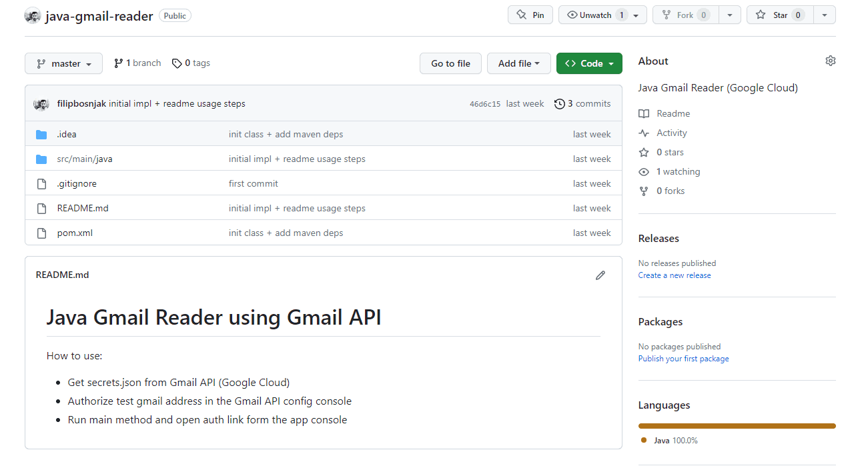
Task: Expand the Fork options dropdown arrow
Action: pyautogui.click(x=730, y=15)
